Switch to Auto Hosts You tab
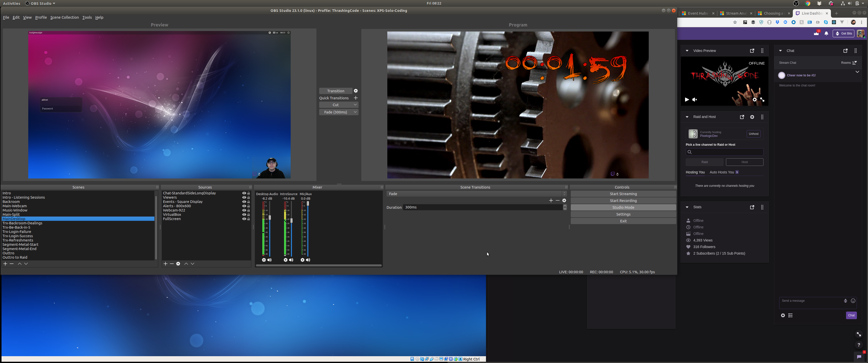The image size is (868, 363). click(x=722, y=172)
